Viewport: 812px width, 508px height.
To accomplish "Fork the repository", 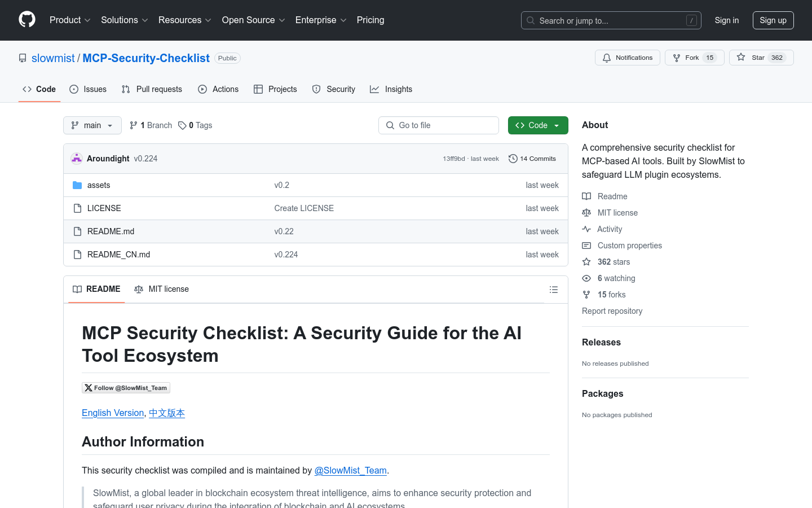I will pos(695,58).
